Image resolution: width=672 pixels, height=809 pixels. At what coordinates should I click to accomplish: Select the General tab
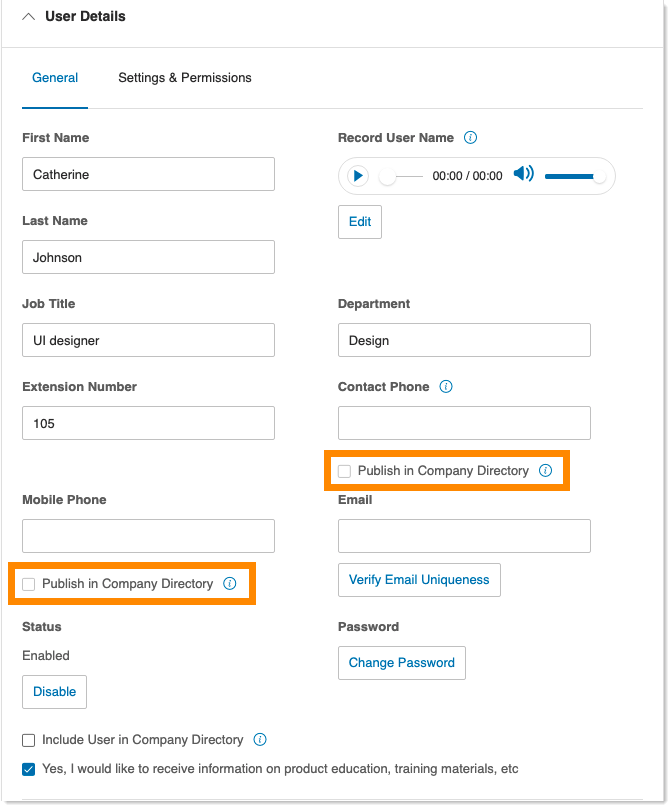pyautogui.click(x=55, y=78)
